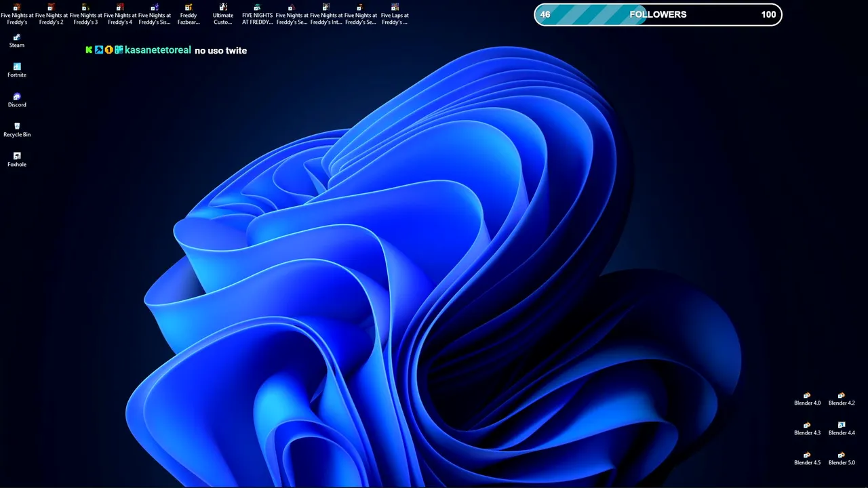
Task: Click the Five Laps at Freddy's shortcut
Action: point(395,14)
